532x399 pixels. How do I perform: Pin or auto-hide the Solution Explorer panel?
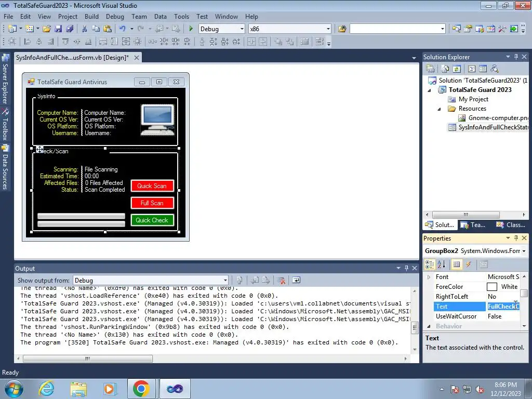tap(516, 57)
